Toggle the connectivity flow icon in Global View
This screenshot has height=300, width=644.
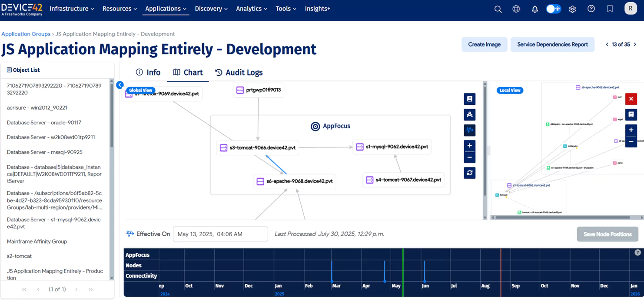point(470,130)
